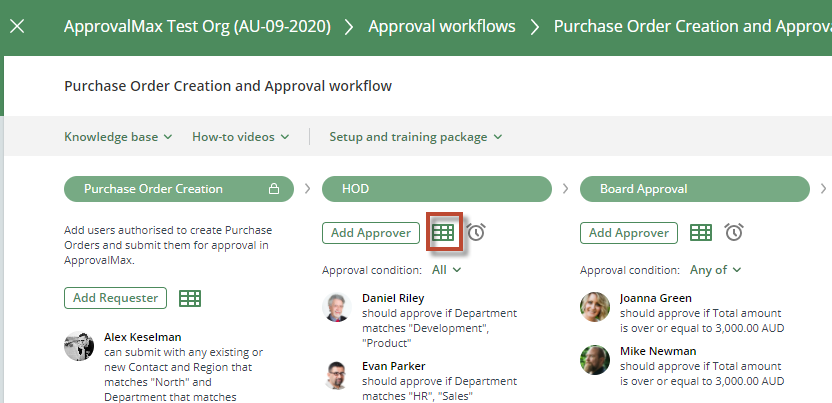Click the Add Requester button
832x403 pixels.
click(x=115, y=298)
